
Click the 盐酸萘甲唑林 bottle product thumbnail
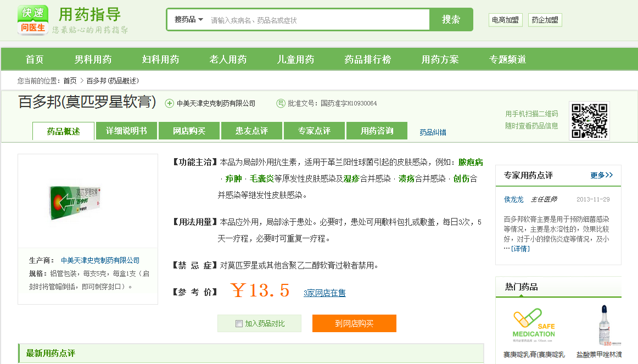pyautogui.click(x=605, y=326)
